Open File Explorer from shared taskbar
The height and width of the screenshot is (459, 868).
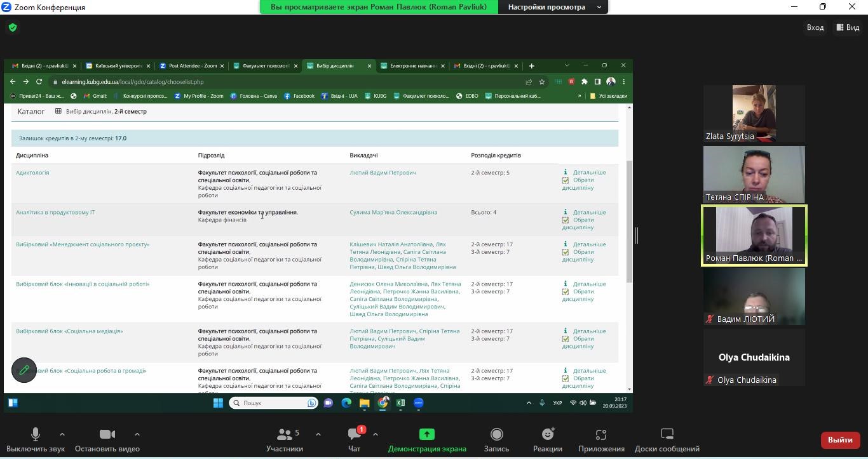point(364,403)
